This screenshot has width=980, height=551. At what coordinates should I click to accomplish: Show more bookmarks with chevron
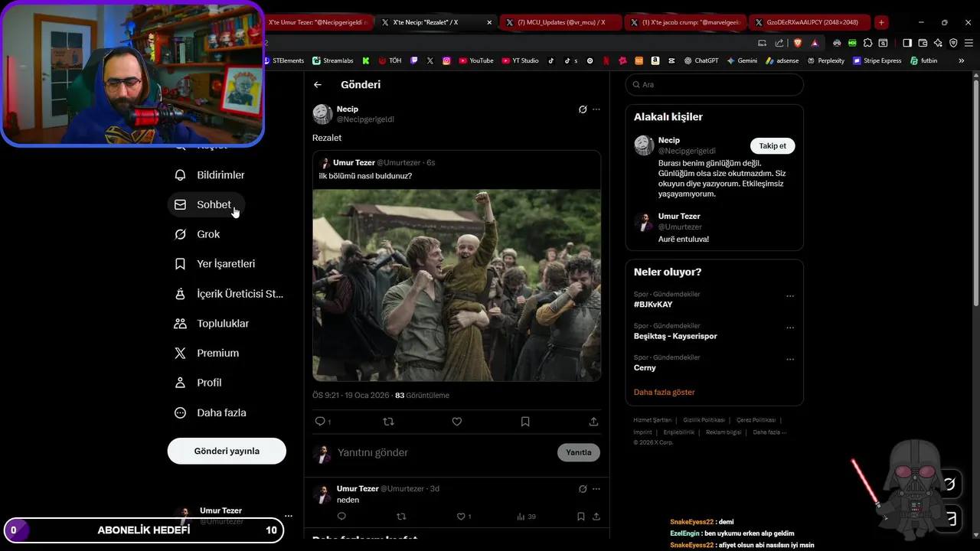click(x=962, y=60)
